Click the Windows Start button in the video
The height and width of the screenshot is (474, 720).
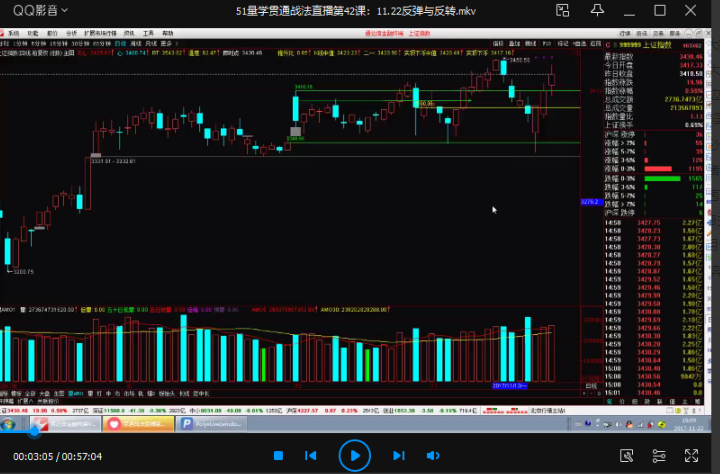coord(9,423)
